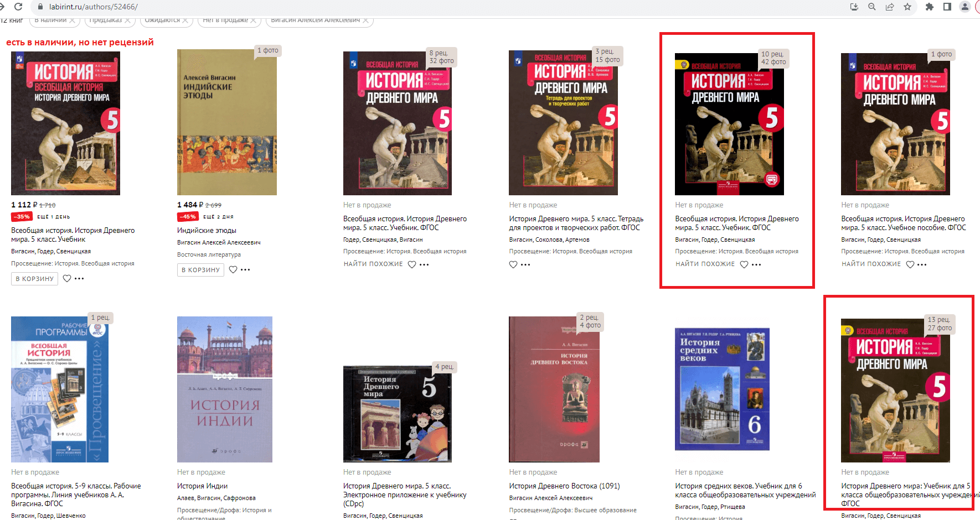The height and width of the screenshot is (520, 980).
Task: Bookmark this page with the star icon
Action: pos(907,7)
